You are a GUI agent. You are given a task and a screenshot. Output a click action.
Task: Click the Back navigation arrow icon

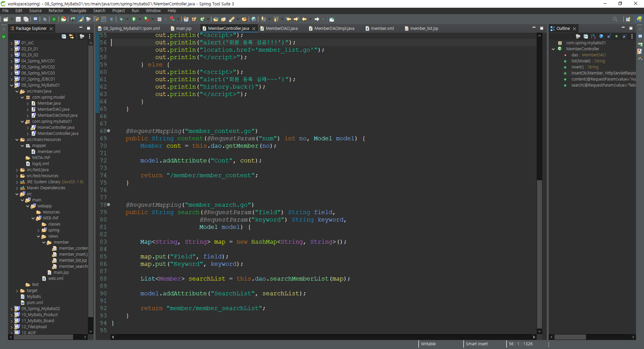(x=304, y=19)
